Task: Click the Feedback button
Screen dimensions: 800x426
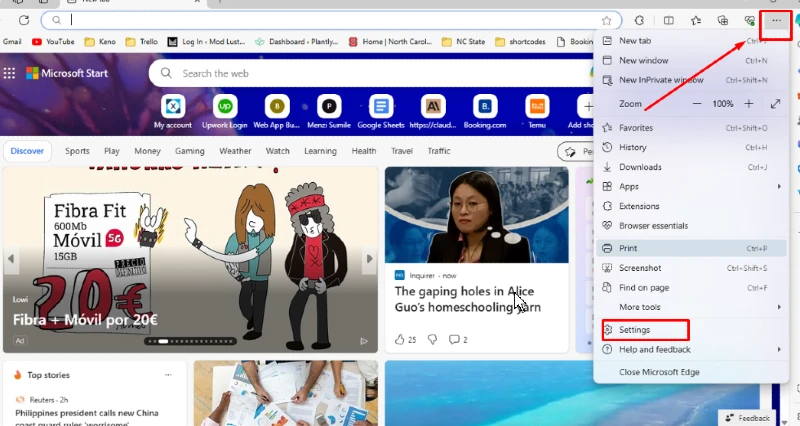Action: coord(747,418)
